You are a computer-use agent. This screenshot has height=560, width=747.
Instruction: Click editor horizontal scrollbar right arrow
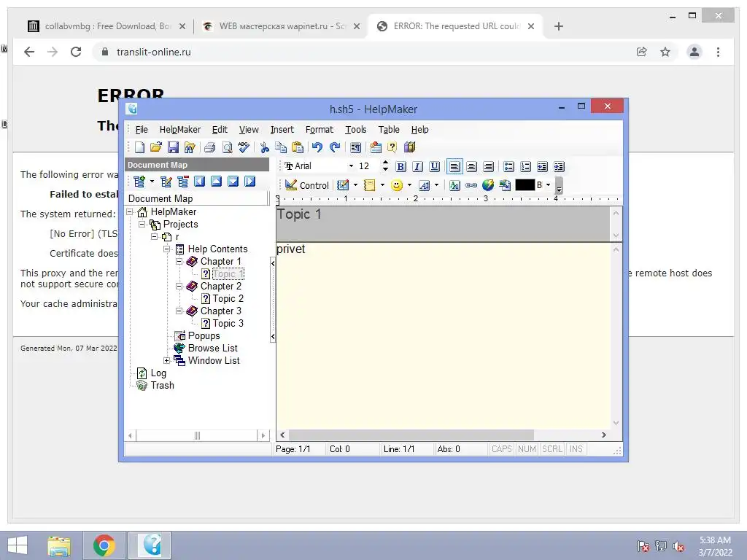pos(603,435)
